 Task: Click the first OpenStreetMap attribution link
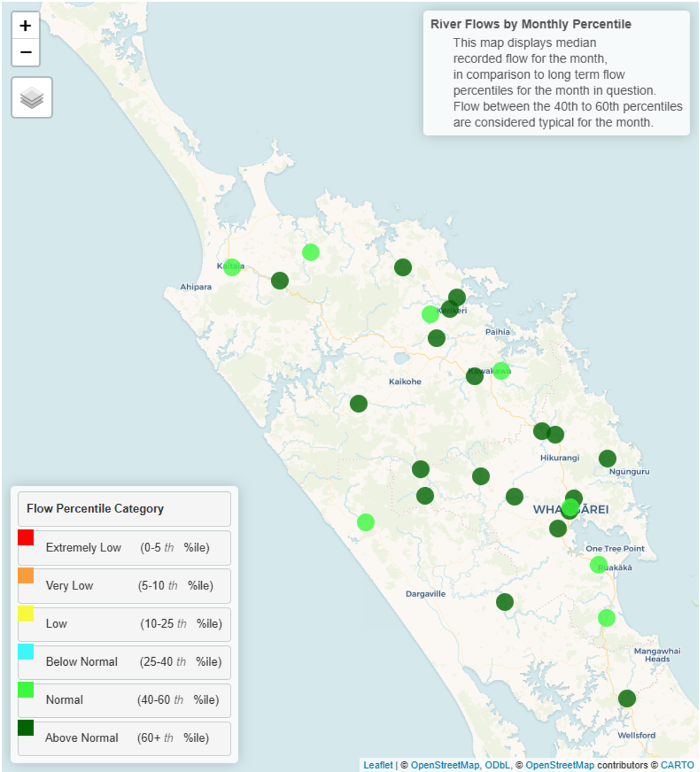click(x=444, y=765)
